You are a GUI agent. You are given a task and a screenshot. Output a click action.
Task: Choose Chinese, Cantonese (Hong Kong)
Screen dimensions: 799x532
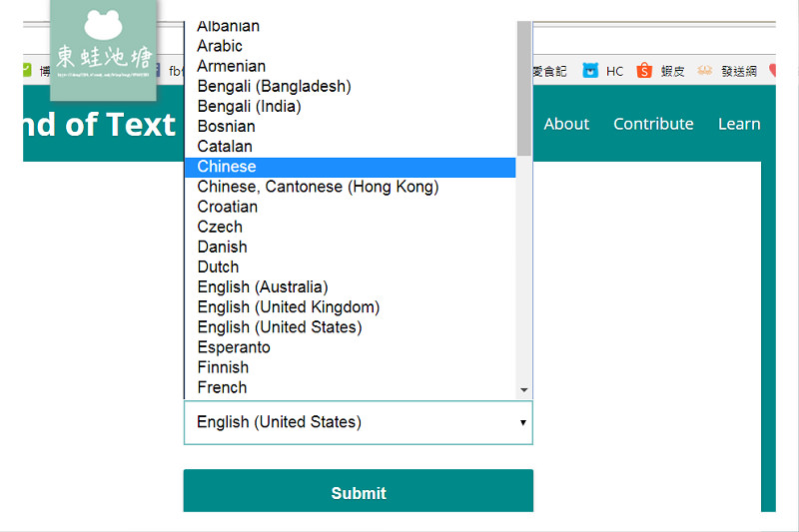point(351,187)
